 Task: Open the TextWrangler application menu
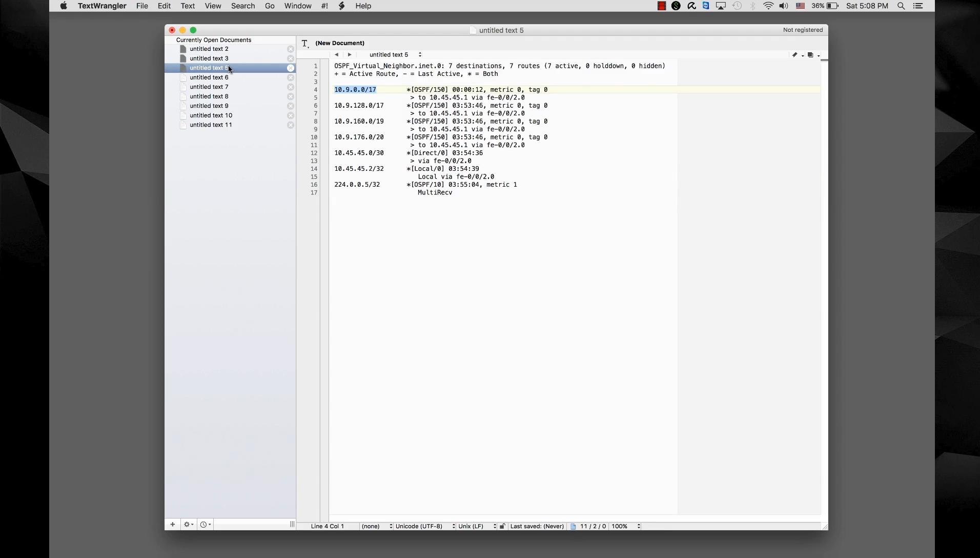pyautogui.click(x=102, y=6)
